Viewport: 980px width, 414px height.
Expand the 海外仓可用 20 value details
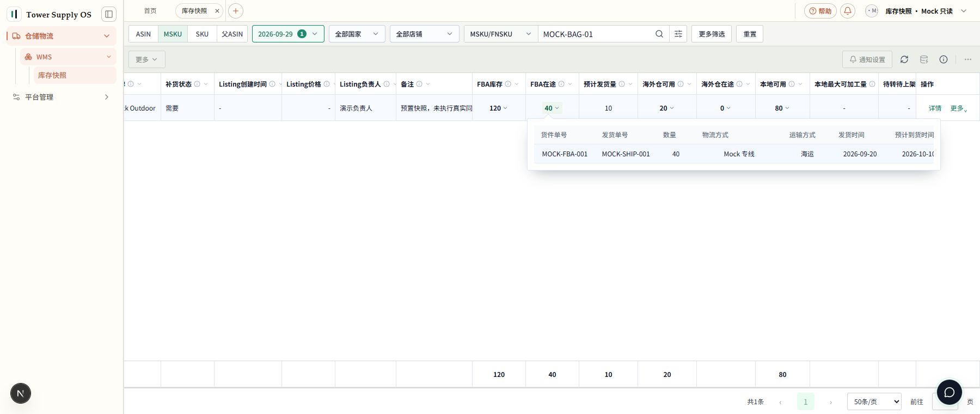[x=666, y=108]
